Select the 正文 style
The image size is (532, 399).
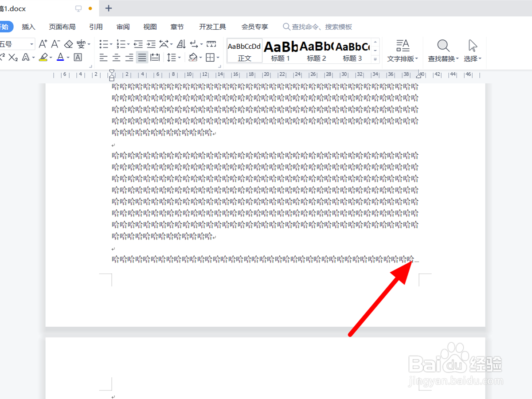tap(244, 51)
